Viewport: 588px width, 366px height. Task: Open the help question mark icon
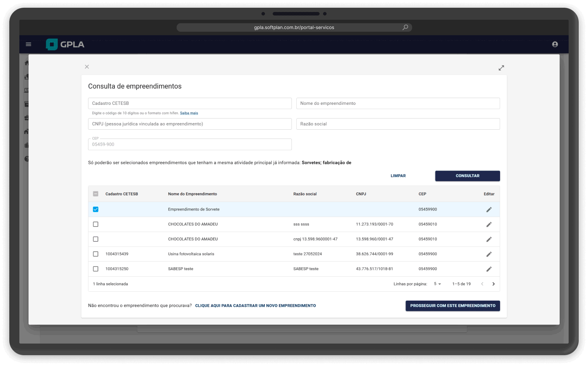click(x=26, y=159)
